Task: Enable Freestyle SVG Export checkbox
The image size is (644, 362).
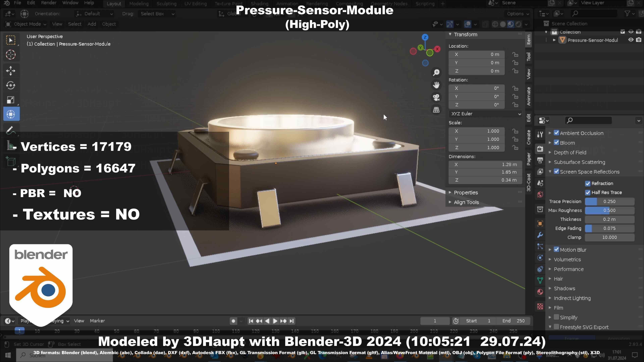Action: (556, 327)
